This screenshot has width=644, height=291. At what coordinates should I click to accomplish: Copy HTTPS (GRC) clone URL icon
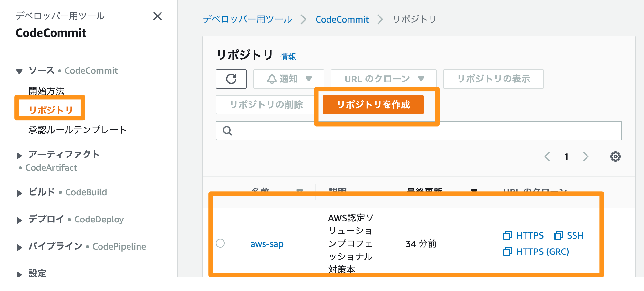[x=507, y=252]
